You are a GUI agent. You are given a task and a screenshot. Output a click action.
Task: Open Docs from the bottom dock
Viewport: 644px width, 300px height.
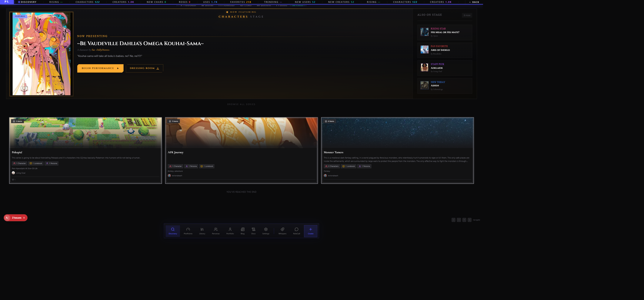click(x=253, y=231)
